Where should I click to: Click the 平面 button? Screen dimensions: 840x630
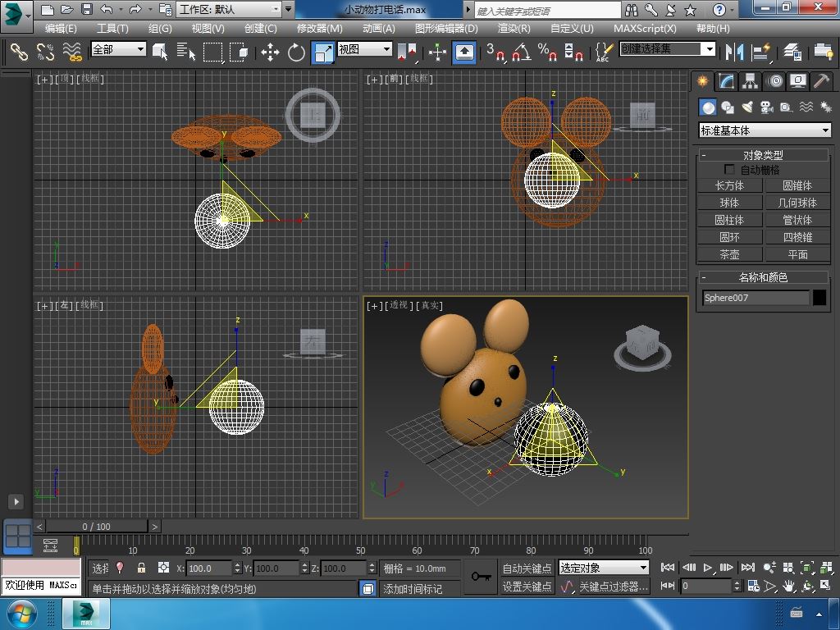tap(797, 254)
